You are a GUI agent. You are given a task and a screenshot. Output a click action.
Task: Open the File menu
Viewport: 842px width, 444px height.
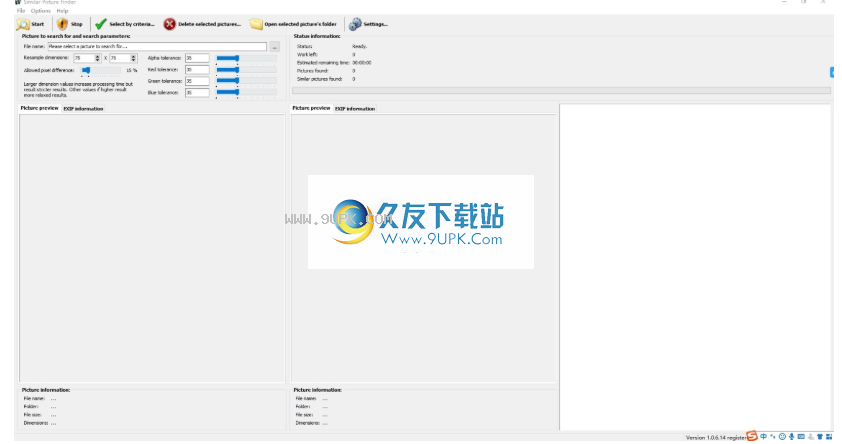click(x=20, y=11)
